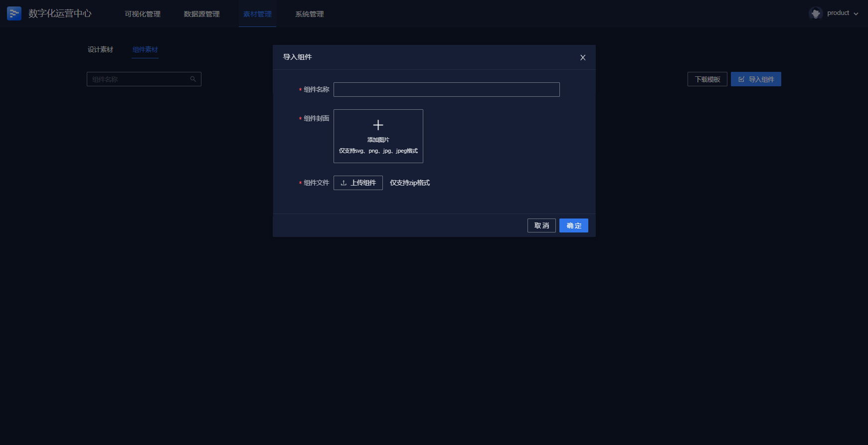868x445 pixels.
Task: Click the edit icon on 导入组件 button
Action: click(x=741, y=79)
